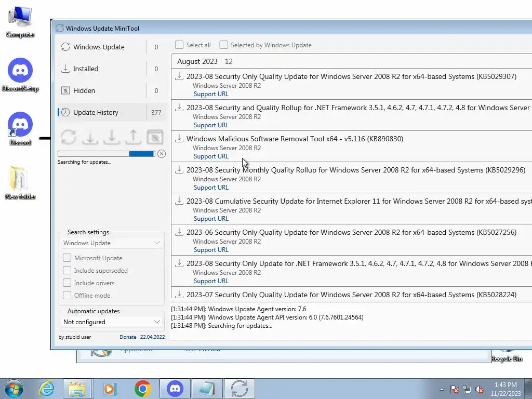Image resolution: width=532 pixels, height=399 pixels.
Task: Switch to the Windows Update tab
Action: click(x=112, y=47)
